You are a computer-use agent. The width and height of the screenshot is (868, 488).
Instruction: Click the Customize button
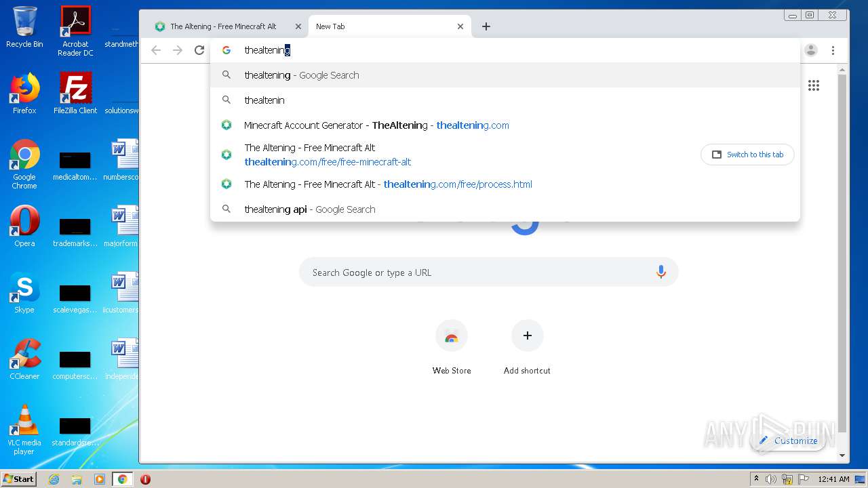click(788, 441)
